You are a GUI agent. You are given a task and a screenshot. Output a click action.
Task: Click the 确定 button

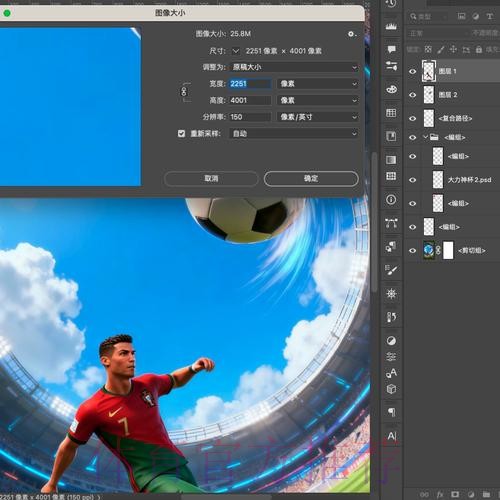pos(311,179)
